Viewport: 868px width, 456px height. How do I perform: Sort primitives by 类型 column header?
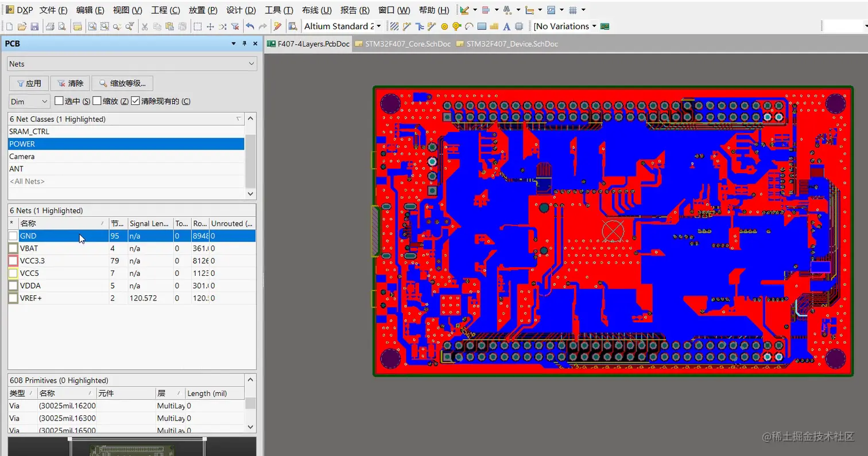pos(23,393)
